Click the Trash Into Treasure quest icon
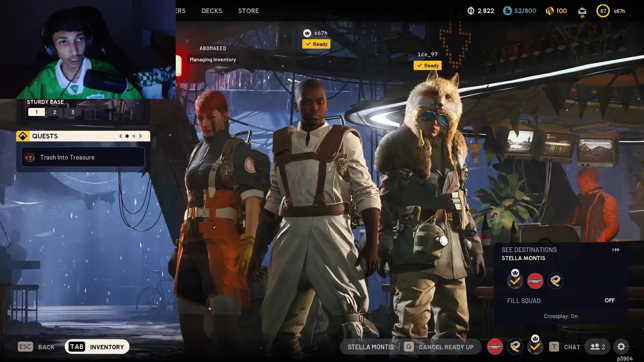644x362 pixels. (30, 157)
